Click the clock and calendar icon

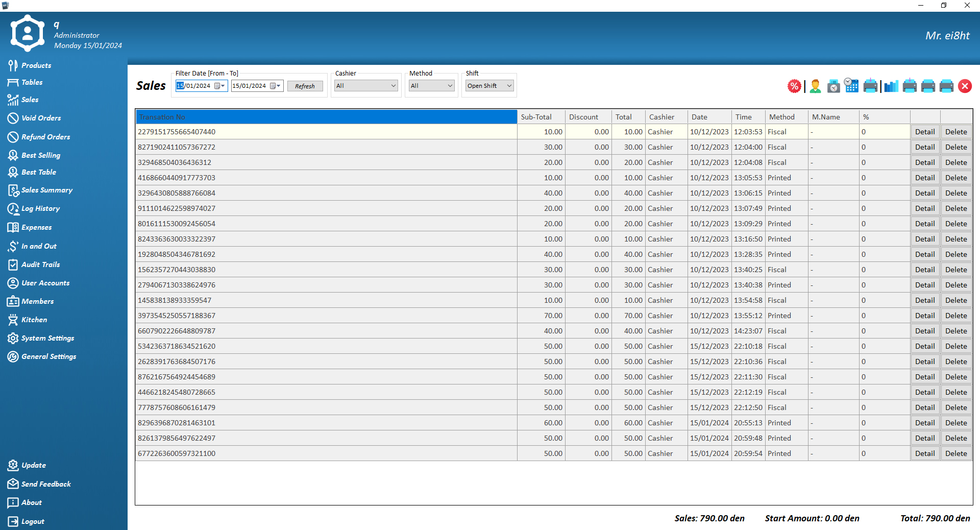[x=851, y=85]
